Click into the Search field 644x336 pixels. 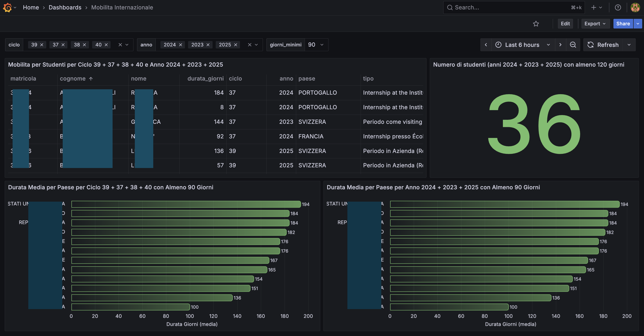tap(513, 7)
